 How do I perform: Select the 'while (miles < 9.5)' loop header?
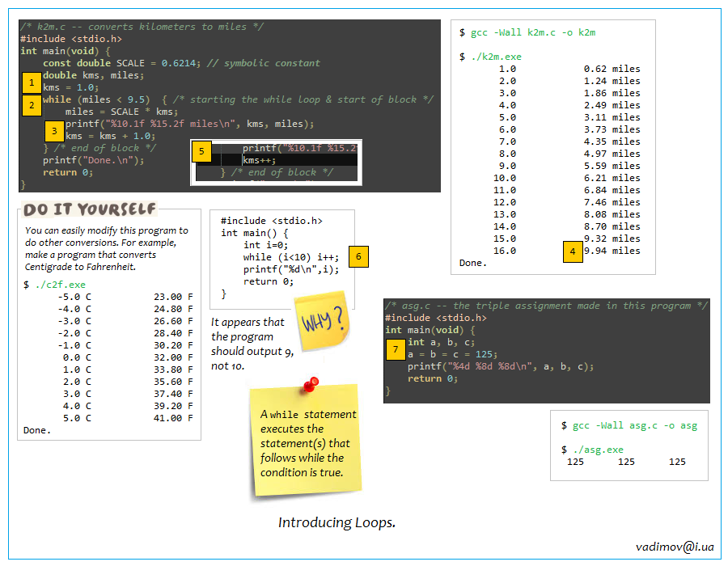96,99
